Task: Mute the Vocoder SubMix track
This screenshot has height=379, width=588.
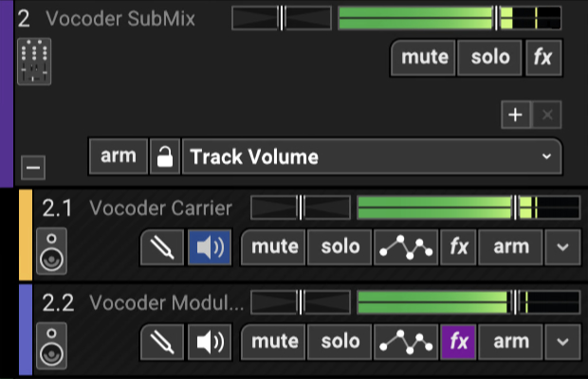Action: (424, 58)
